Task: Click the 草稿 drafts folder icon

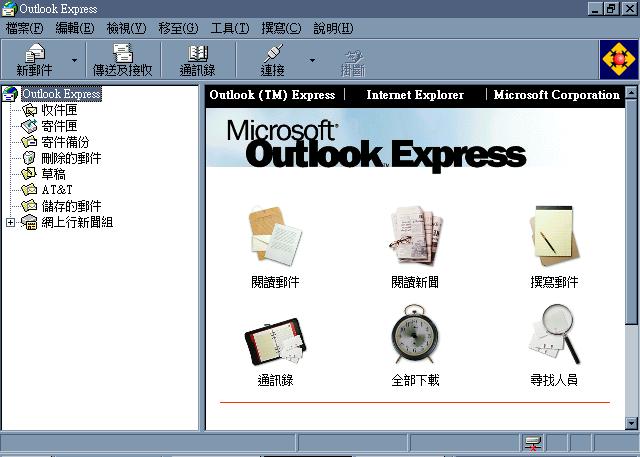Action: [29, 174]
